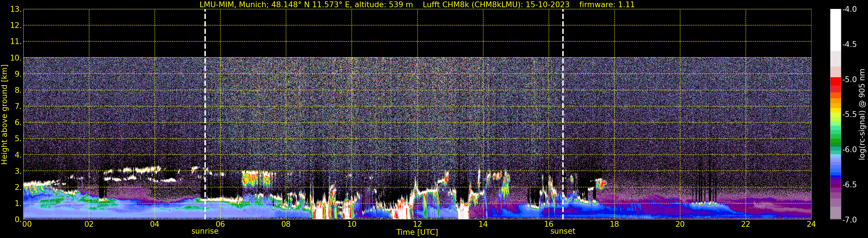Click height axis tick label 5.

18,139
